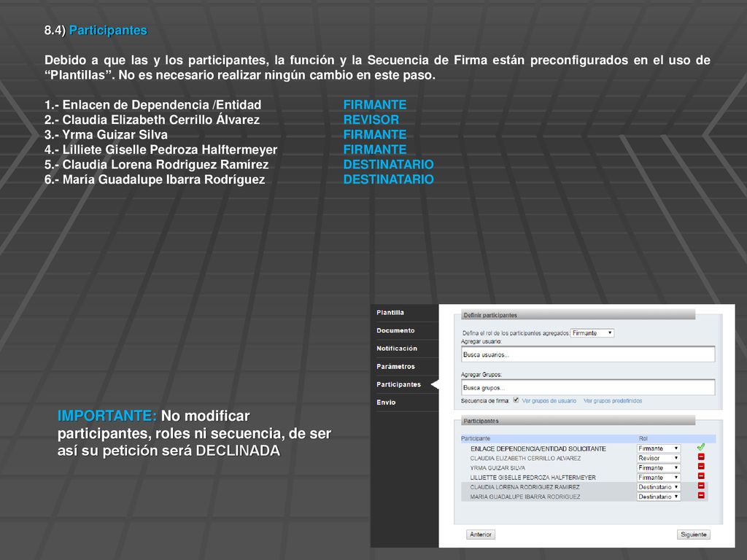Image resolution: width=747 pixels, height=560 pixels.
Task: Open the Ver grupos de usuario link
Action: click(x=549, y=401)
